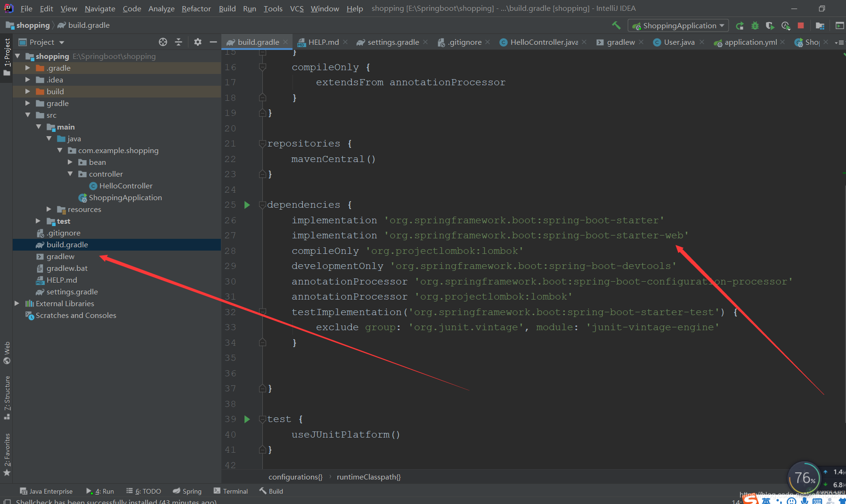The image size is (846, 504).
Task: Click the Profiler run icon
Action: 786,25
